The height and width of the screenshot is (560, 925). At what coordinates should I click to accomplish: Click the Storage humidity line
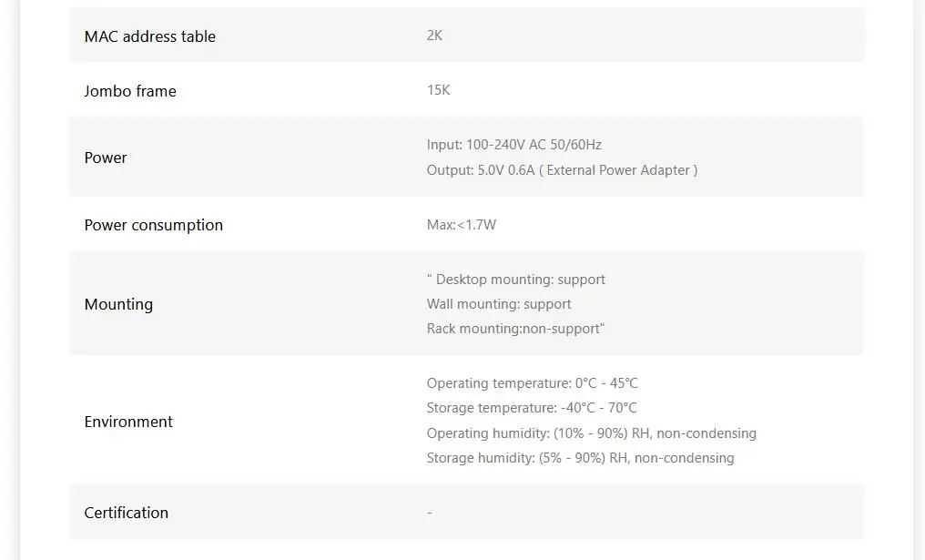click(580, 458)
